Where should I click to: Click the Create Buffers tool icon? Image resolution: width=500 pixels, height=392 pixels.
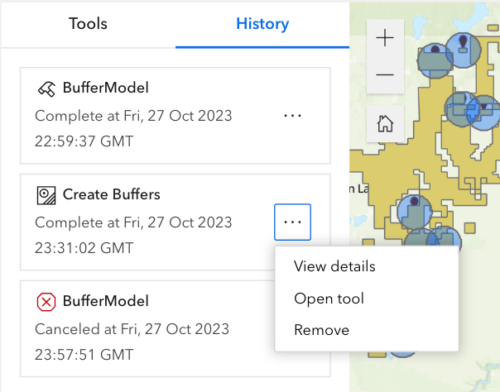pos(46,195)
